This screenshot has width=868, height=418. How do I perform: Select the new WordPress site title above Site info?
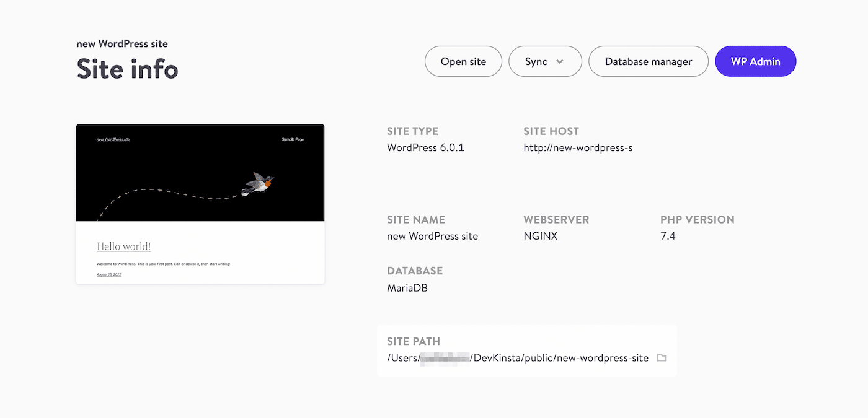point(122,43)
